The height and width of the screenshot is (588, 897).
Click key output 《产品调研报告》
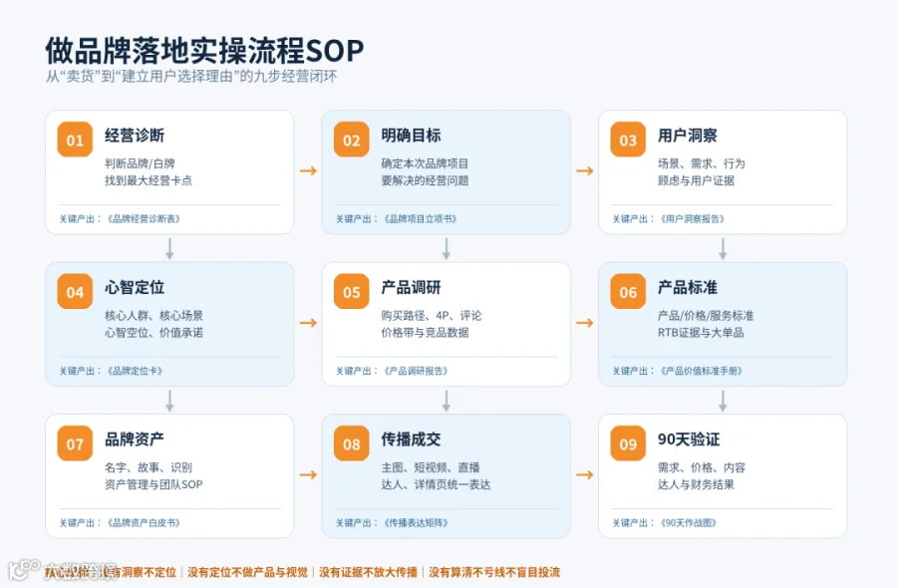point(416,371)
